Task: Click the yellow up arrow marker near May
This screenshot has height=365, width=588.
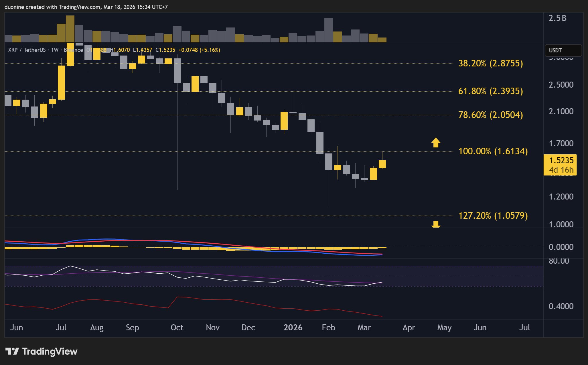Action: point(436,143)
